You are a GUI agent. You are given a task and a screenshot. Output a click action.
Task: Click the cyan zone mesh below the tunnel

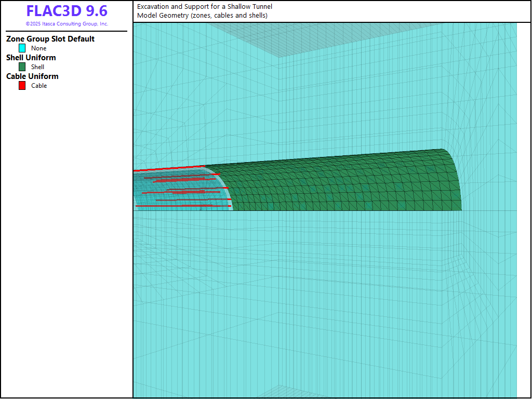click(x=312, y=301)
